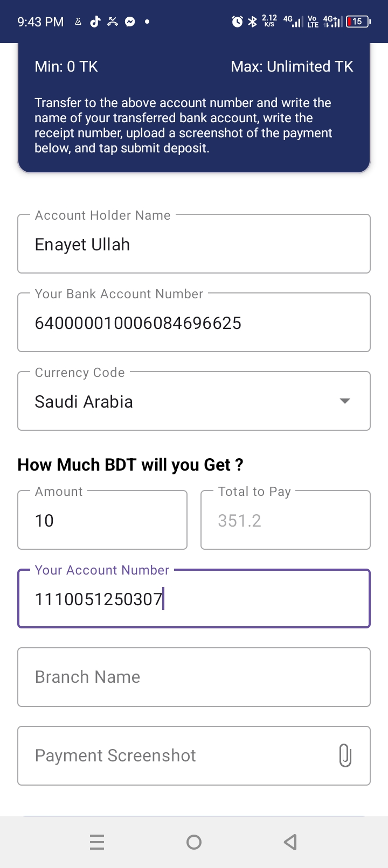Viewport: 388px width, 868px height.
Task: Tap the paperclip attachment icon
Action: pos(345,755)
